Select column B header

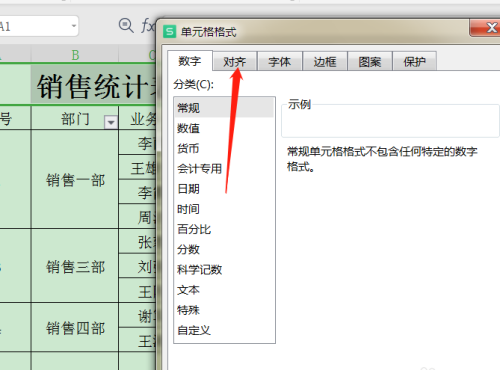click(x=75, y=55)
